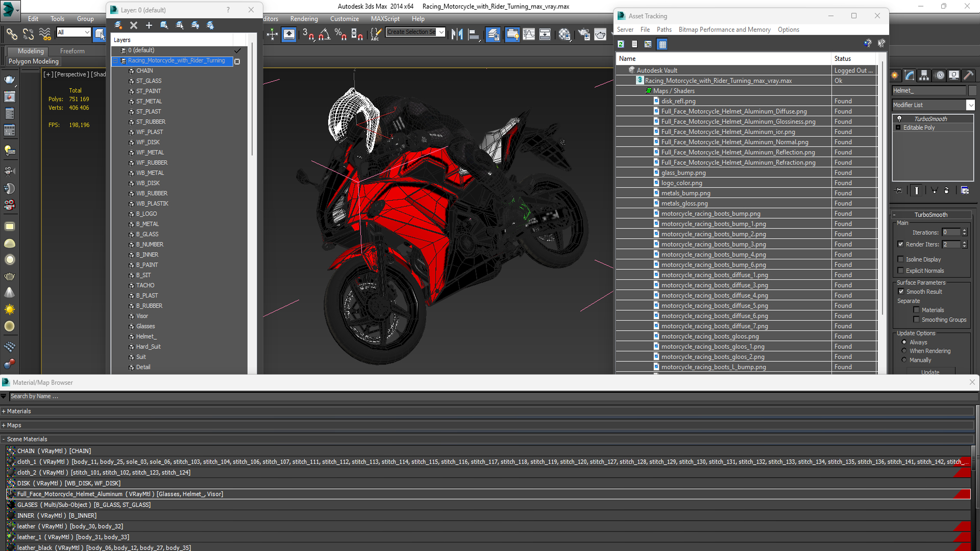Increase the TurboSmooth Iterations spinner
The width and height of the screenshot is (980, 551).
pyautogui.click(x=964, y=230)
